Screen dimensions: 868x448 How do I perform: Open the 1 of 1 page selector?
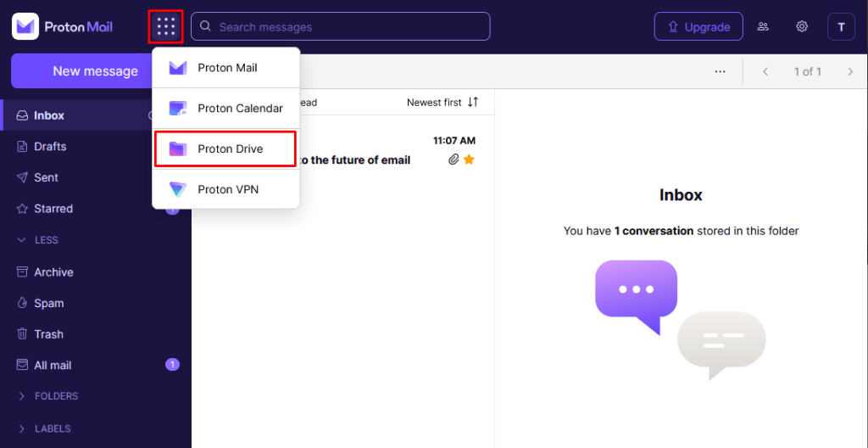808,71
